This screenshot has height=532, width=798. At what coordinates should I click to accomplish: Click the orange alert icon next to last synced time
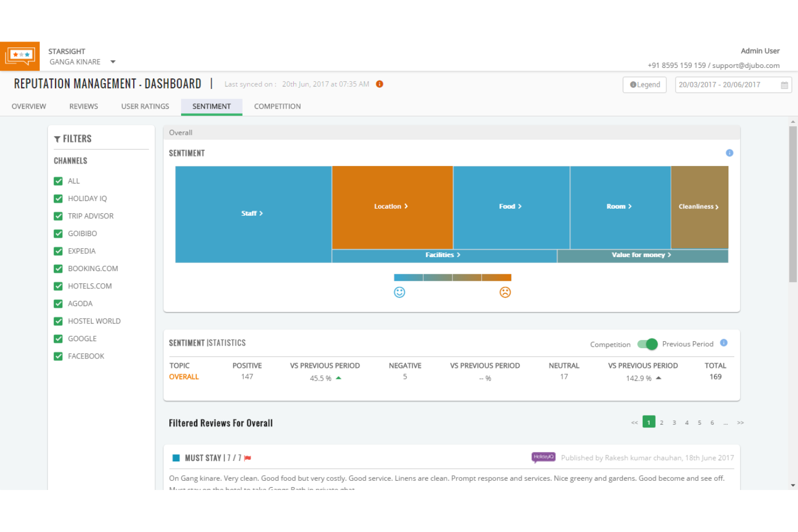[380, 84]
